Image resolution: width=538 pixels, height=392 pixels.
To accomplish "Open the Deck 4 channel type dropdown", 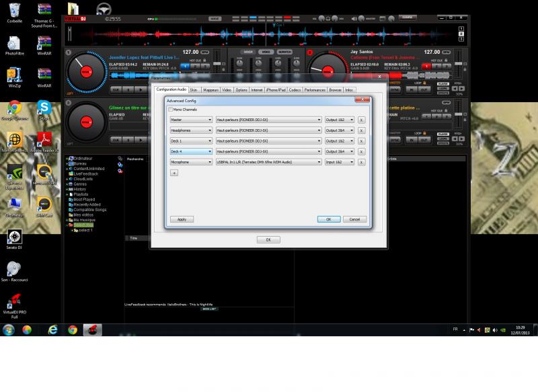I will (191, 151).
